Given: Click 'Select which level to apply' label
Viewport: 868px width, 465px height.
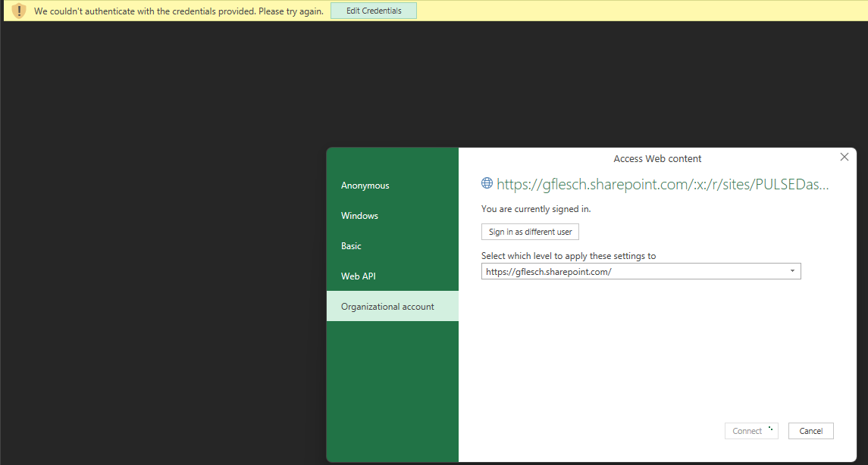Looking at the screenshot, I should (x=569, y=256).
